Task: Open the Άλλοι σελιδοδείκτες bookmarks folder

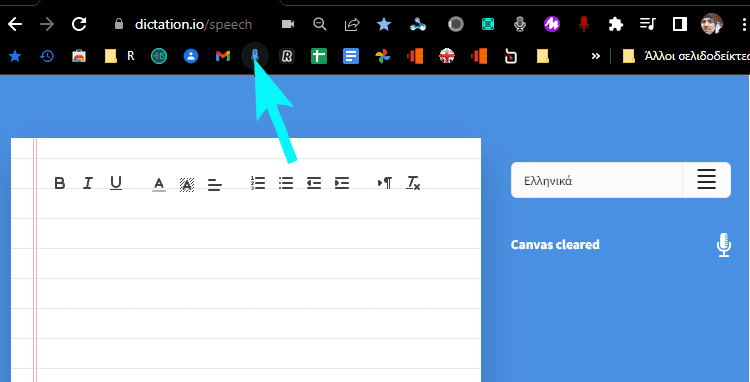Action: point(685,56)
